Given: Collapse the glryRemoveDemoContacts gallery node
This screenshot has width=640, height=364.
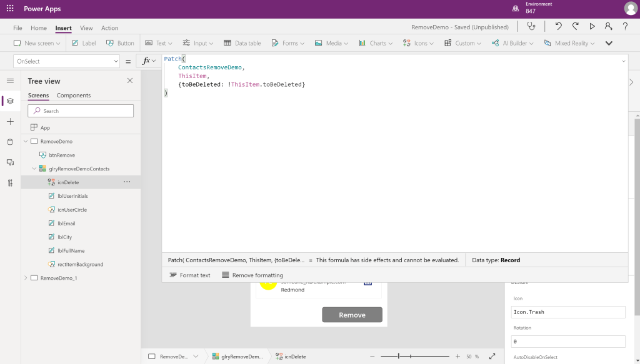Looking at the screenshot, I should click(x=34, y=169).
